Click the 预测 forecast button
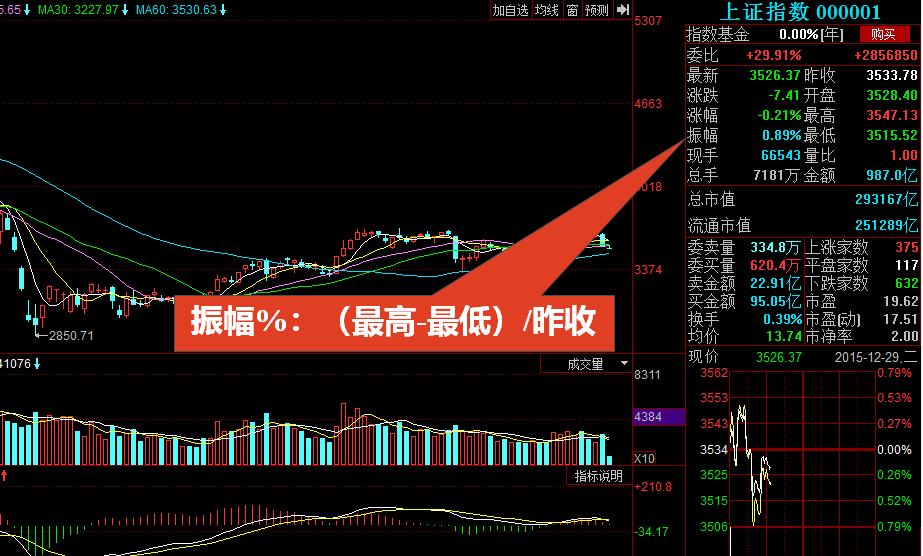The image size is (923, 556). (597, 10)
